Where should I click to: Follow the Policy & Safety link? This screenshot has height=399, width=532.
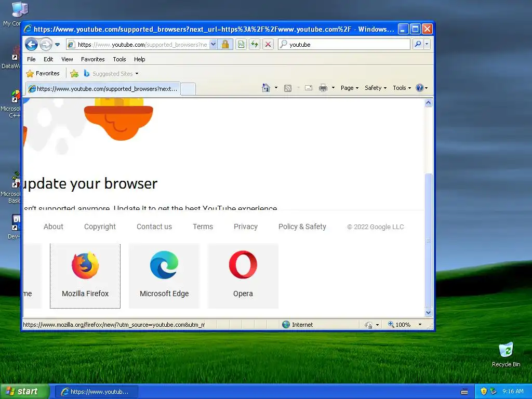coord(302,227)
